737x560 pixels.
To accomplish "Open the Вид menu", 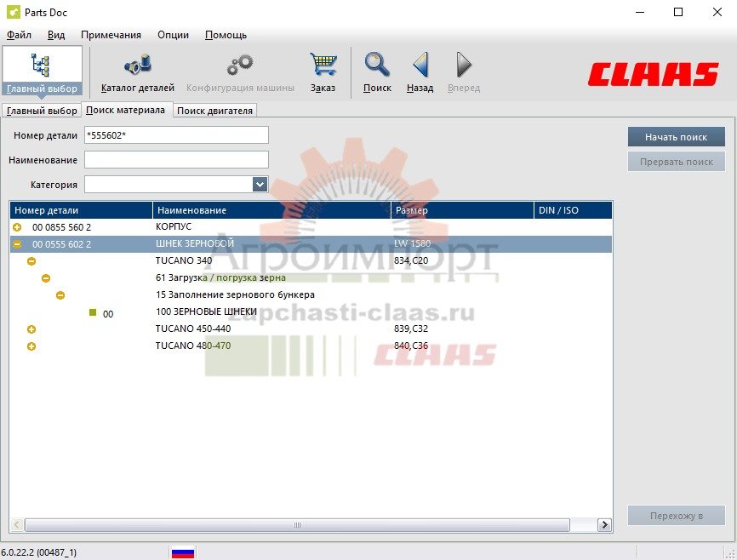I will tap(56, 35).
